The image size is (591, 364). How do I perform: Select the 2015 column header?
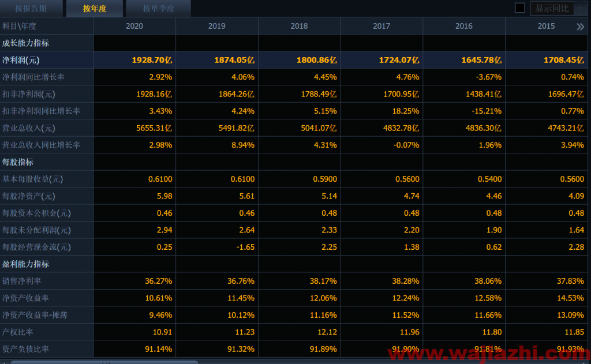[546, 26]
